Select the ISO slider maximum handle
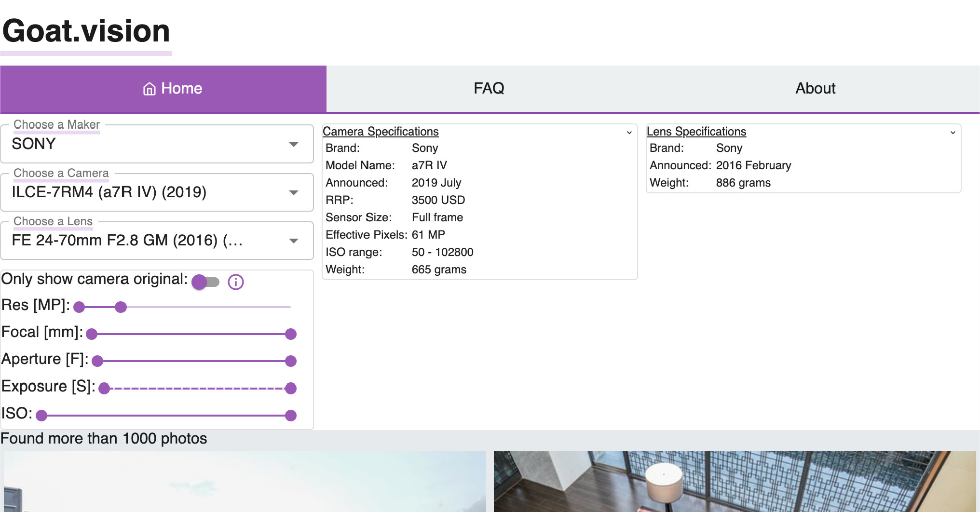Image resolution: width=980 pixels, height=512 pixels. pos(290,415)
